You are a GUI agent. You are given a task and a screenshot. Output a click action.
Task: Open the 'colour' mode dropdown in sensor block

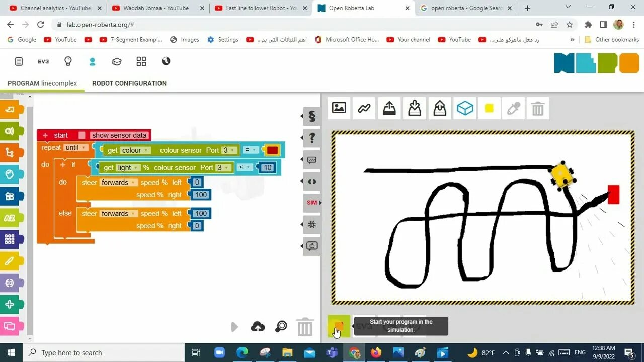click(x=135, y=150)
